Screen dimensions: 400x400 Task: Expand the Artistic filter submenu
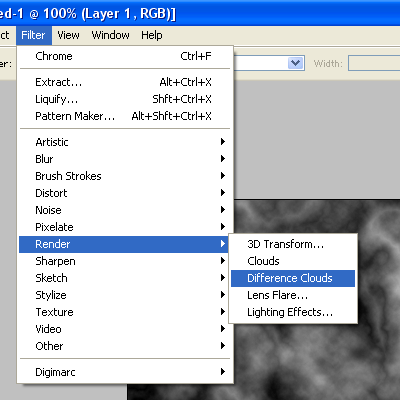[125, 142]
